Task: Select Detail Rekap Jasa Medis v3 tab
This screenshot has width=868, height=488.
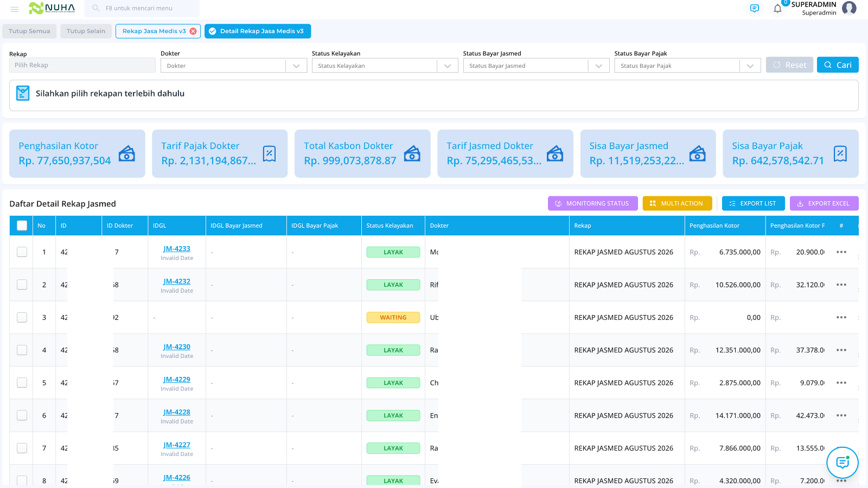Action: (258, 31)
